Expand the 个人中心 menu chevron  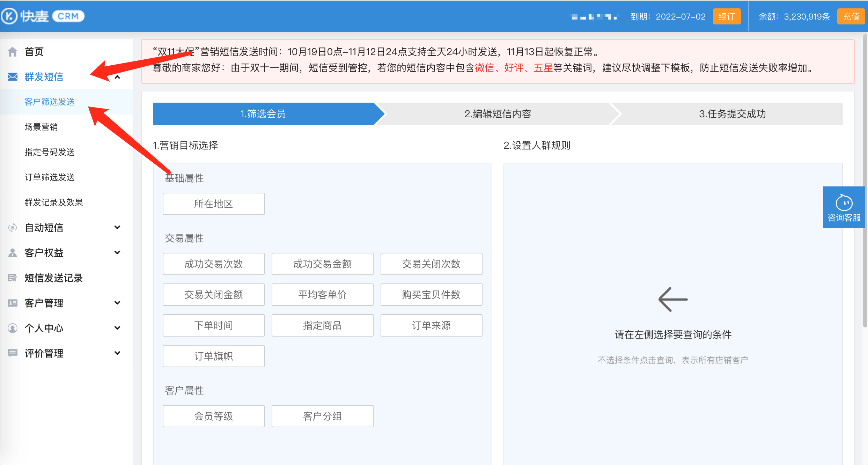click(x=117, y=328)
